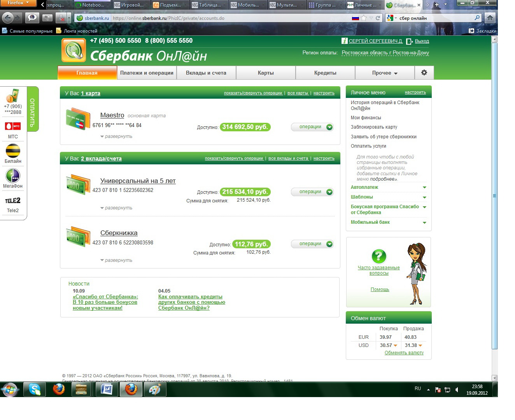The height and width of the screenshot is (420, 515).
Task: Expand Maestro card via развернуть
Action: (x=116, y=136)
